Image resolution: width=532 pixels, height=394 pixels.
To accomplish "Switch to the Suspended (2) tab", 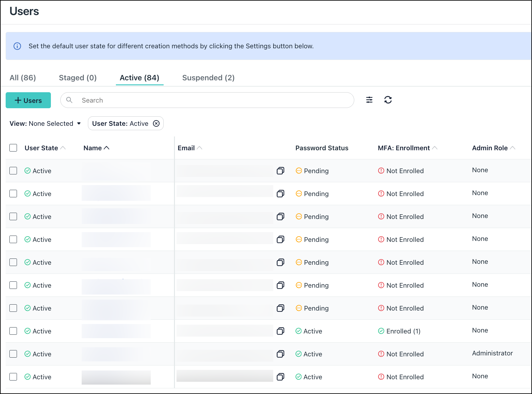I will [208, 77].
